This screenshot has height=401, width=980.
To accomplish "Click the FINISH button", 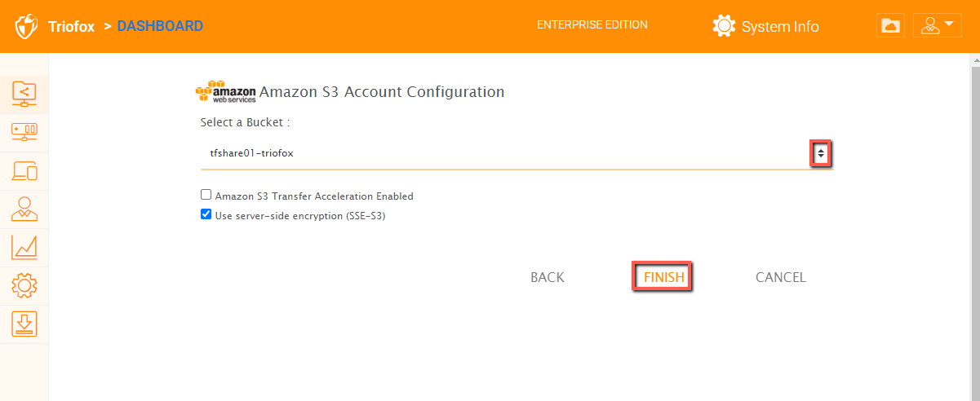I will 663,277.
